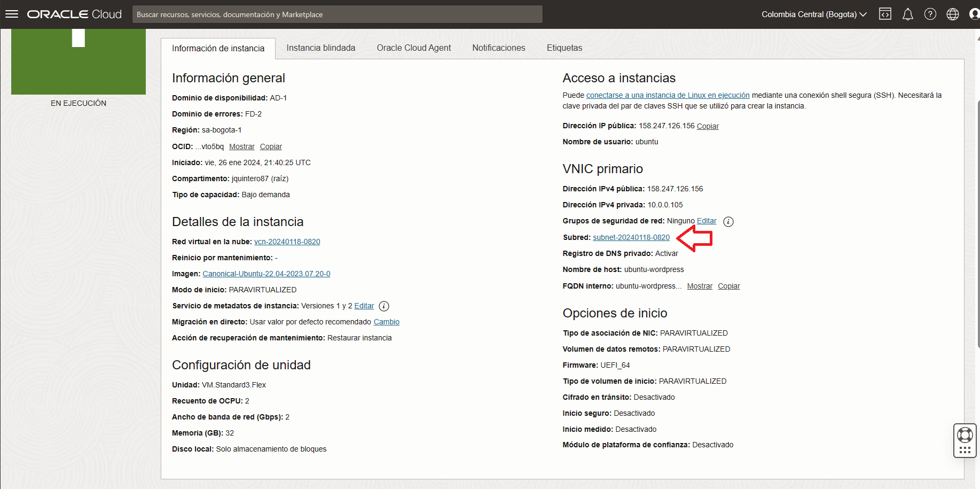Open the user profile icon
Viewport: 980px width, 489px height.
(x=974, y=14)
